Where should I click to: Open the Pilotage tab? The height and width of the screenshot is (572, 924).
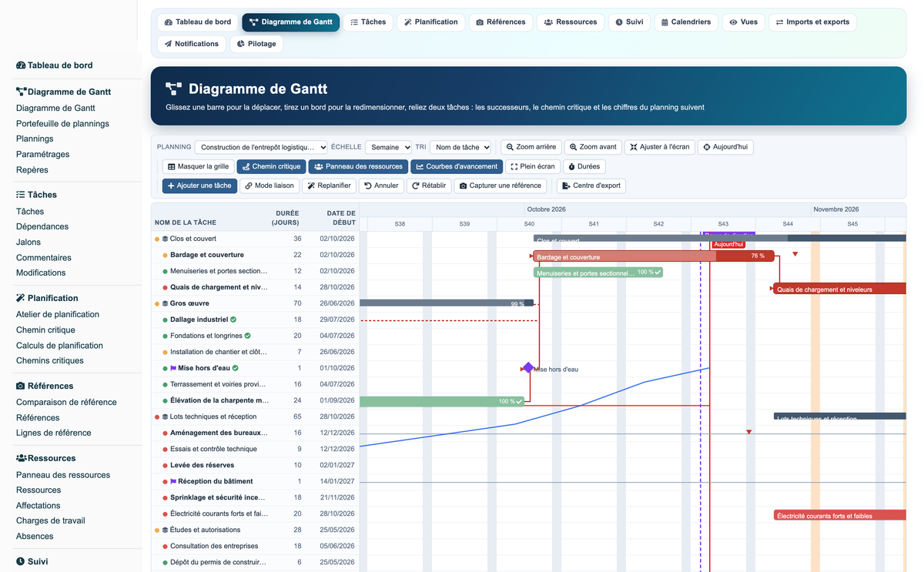coord(256,44)
